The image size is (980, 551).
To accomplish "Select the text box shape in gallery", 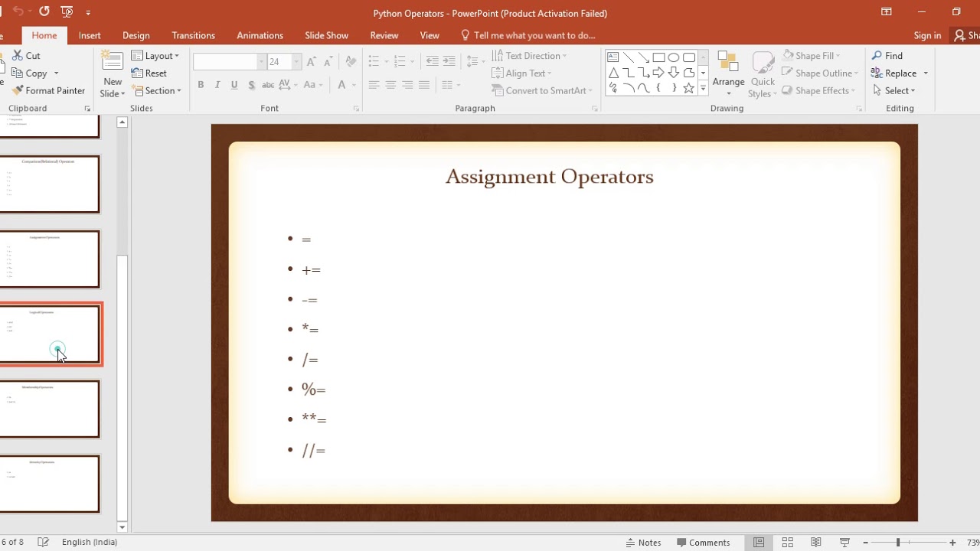I will coord(612,57).
